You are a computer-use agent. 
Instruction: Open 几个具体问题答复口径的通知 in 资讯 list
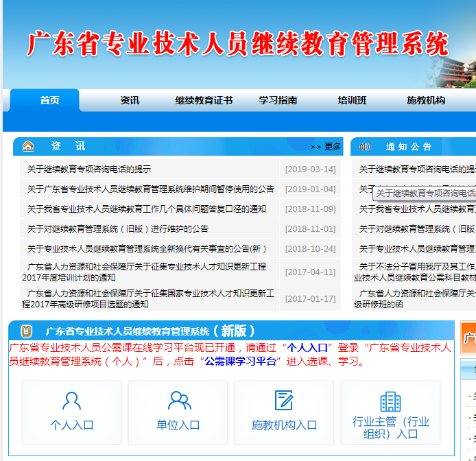147,209
